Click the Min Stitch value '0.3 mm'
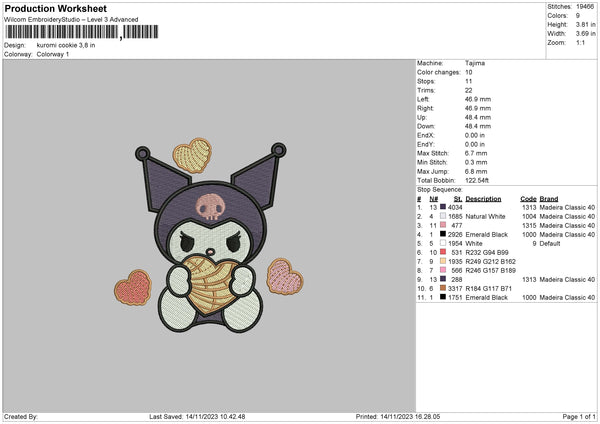This screenshot has width=600, height=424. (476, 162)
